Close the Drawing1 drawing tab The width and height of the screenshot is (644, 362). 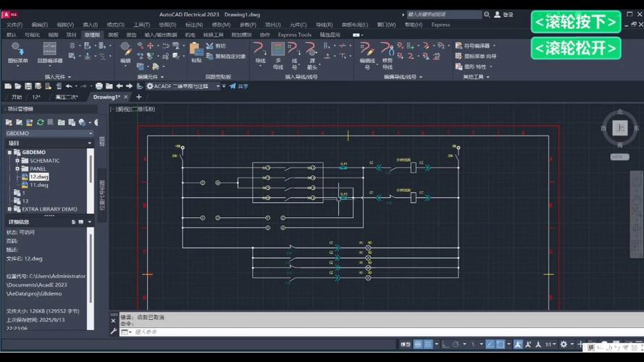pos(125,97)
